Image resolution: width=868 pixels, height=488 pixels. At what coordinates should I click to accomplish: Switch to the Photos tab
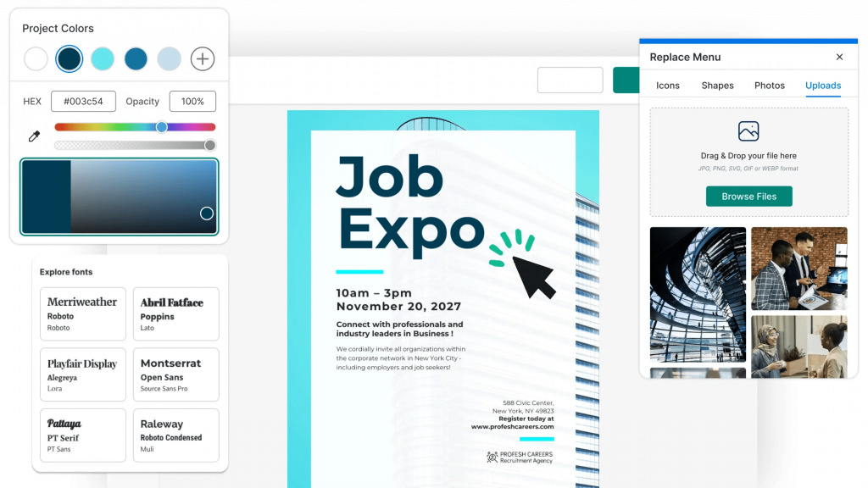tap(770, 86)
